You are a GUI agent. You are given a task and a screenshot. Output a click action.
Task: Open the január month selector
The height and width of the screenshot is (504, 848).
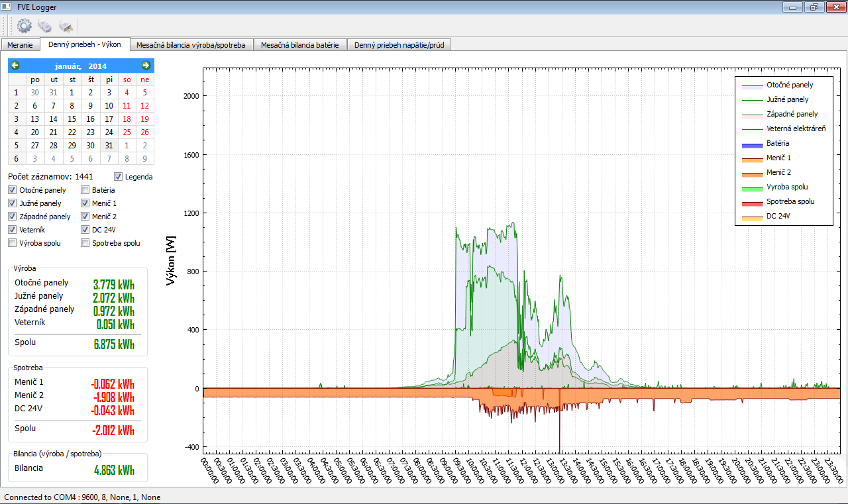pyautogui.click(x=68, y=66)
